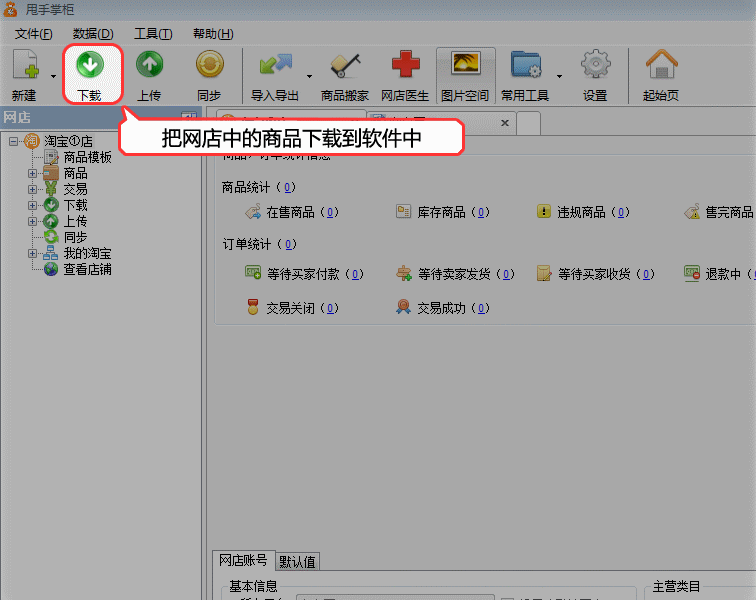Click the 库存商品 icon
Viewport: 756px width, 600px height.
click(404, 211)
